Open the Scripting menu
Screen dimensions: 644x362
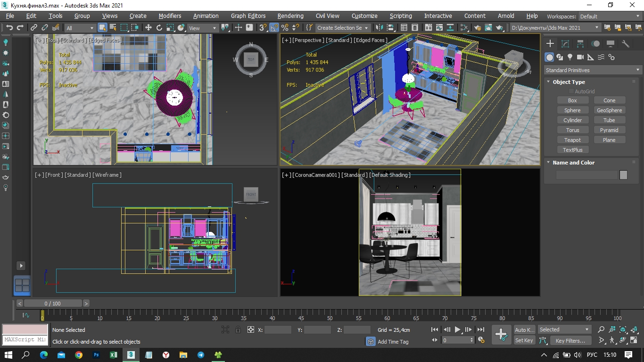pos(401,16)
